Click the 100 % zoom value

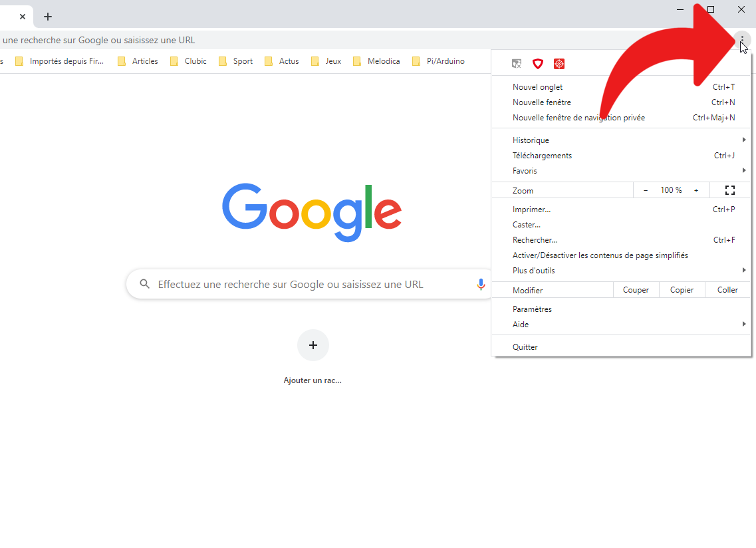(671, 190)
